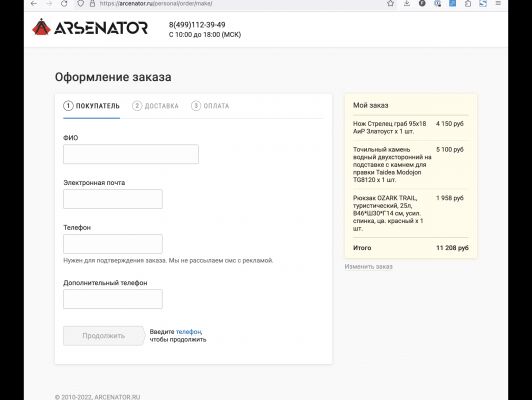Click the Телефон input field
This screenshot has width=532, height=400.
click(x=113, y=244)
